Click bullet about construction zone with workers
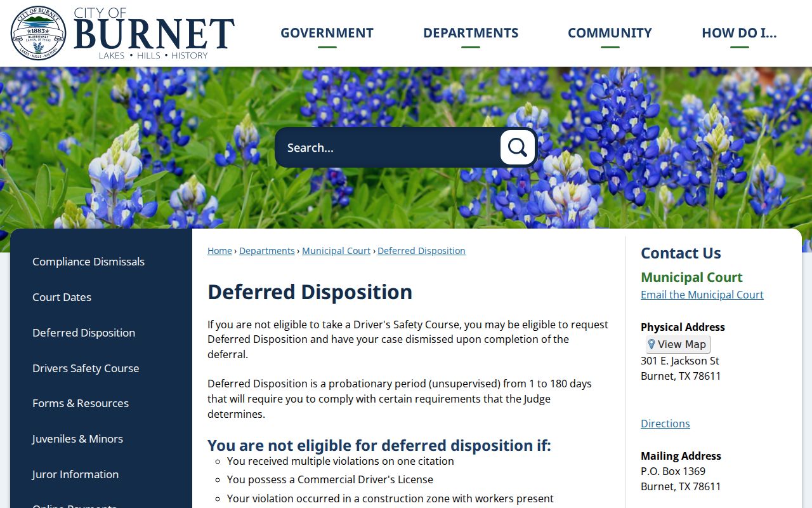Screen dimensions: 812x508 [x=390, y=498]
